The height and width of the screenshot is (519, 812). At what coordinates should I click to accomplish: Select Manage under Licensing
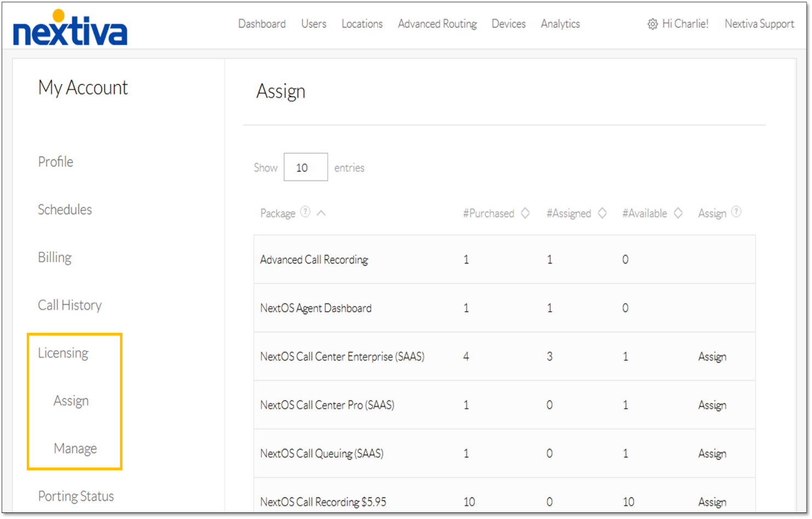pos(76,448)
